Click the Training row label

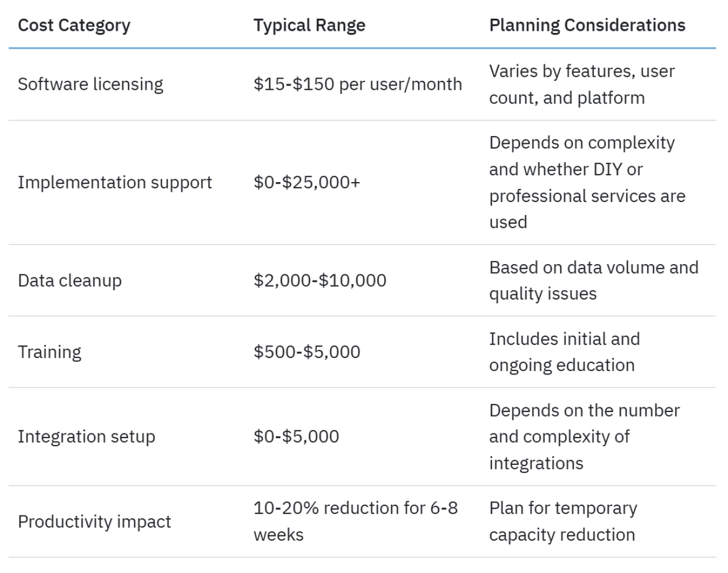click(x=49, y=352)
